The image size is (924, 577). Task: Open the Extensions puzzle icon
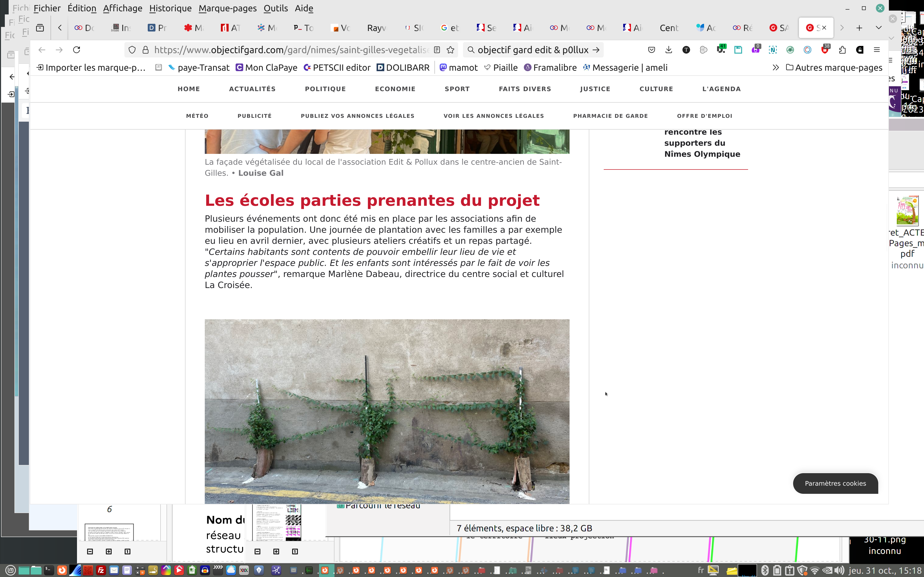point(842,50)
